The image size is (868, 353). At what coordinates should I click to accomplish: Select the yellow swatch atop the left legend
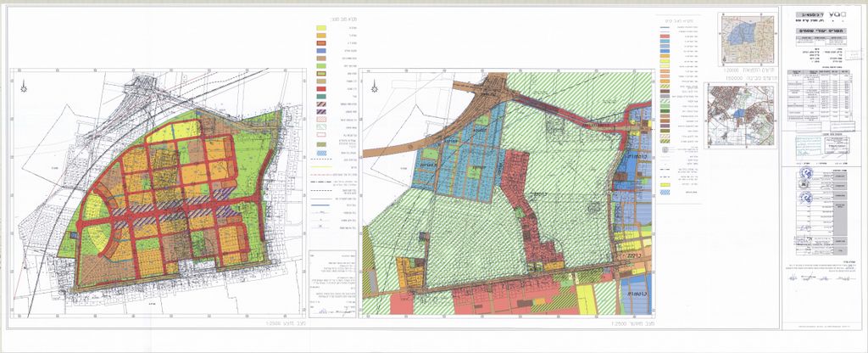tap(322, 29)
